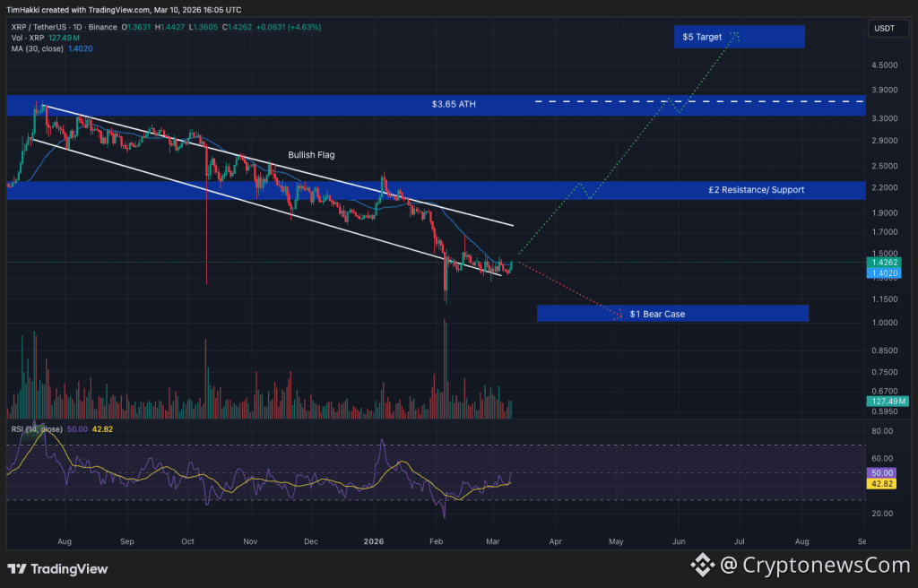Select the "$5 Target" annotation

pos(702,37)
